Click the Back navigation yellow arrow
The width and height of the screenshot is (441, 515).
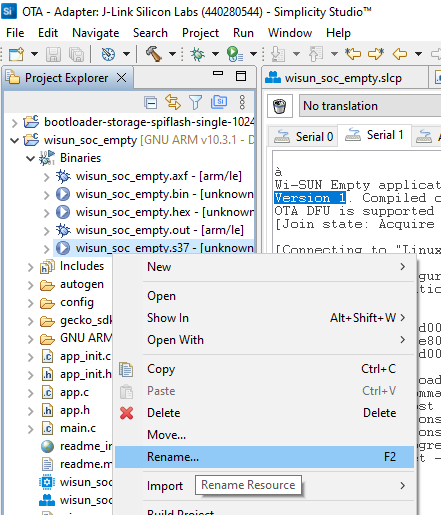click(x=400, y=54)
